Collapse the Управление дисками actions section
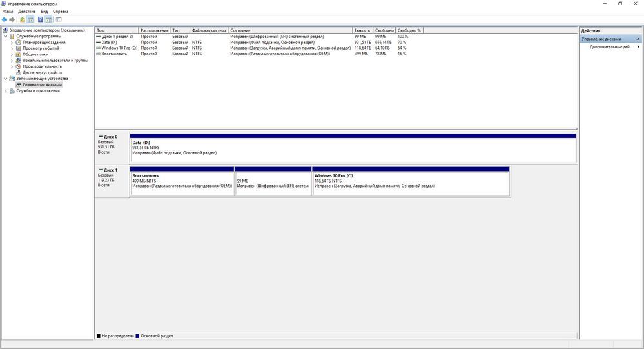The image size is (644, 349). (x=638, y=39)
